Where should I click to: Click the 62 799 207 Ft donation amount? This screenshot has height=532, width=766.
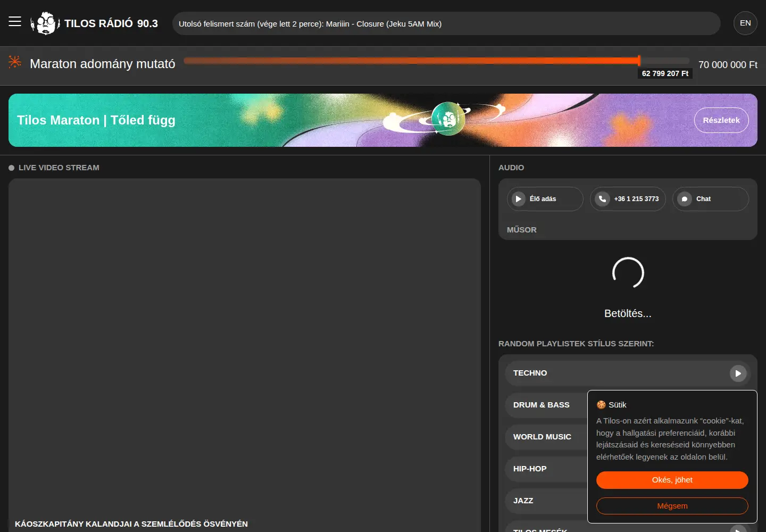[665, 73]
